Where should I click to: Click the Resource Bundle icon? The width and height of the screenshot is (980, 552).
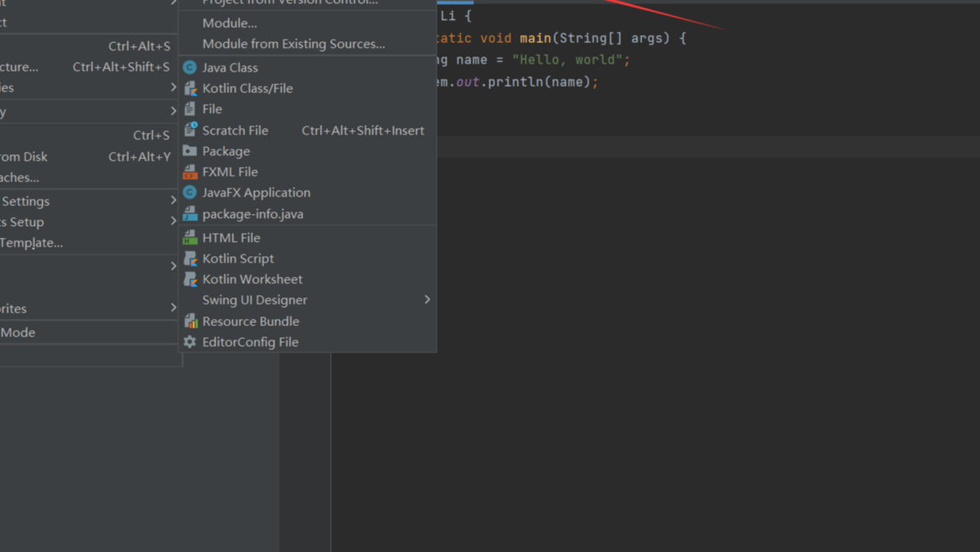[x=190, y=321]
